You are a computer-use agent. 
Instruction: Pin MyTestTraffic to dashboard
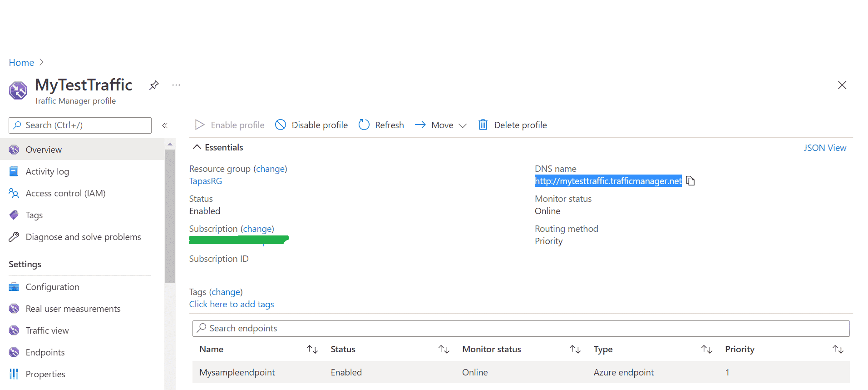click(x=154, y=85)
